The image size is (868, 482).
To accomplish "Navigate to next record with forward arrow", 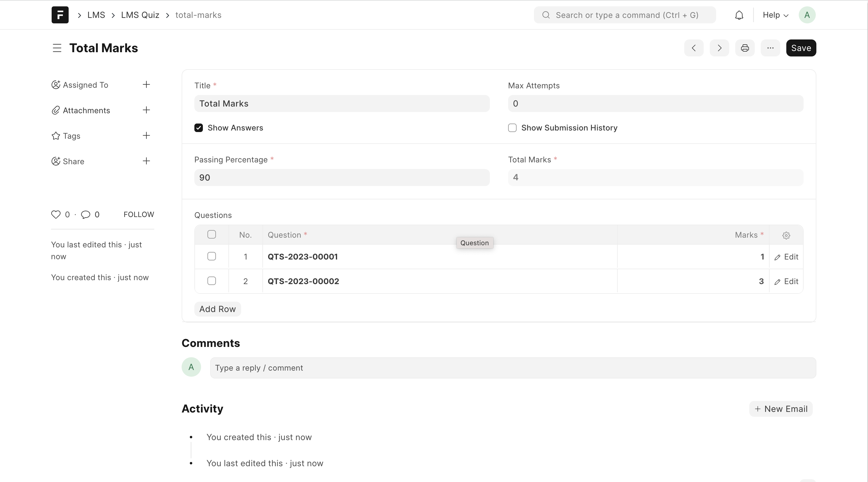I will point(719,48).
